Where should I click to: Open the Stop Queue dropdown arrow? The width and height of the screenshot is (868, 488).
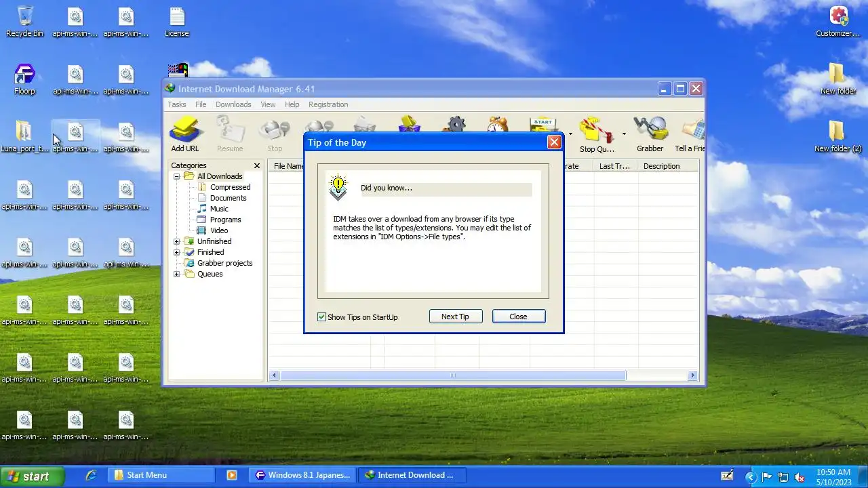pos(624,134)
